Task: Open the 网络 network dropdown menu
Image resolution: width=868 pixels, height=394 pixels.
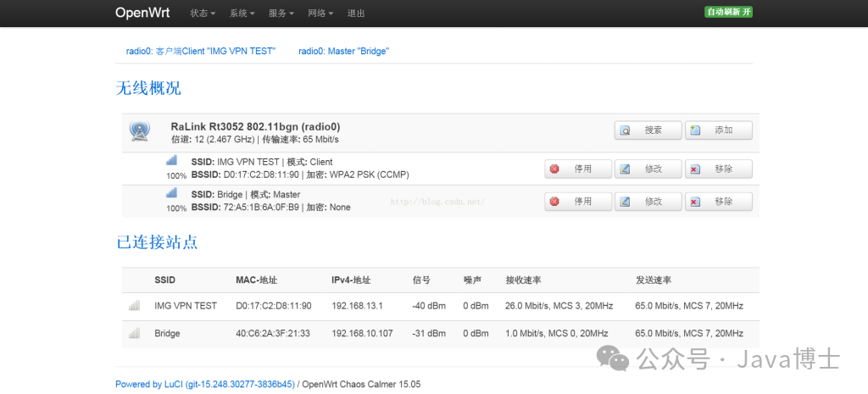Action: pyautogui.click(x=320, y=14)
